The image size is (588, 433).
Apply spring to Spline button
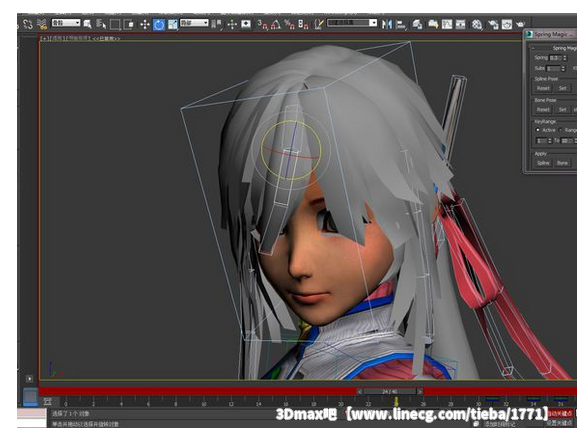tap(543, 163)
